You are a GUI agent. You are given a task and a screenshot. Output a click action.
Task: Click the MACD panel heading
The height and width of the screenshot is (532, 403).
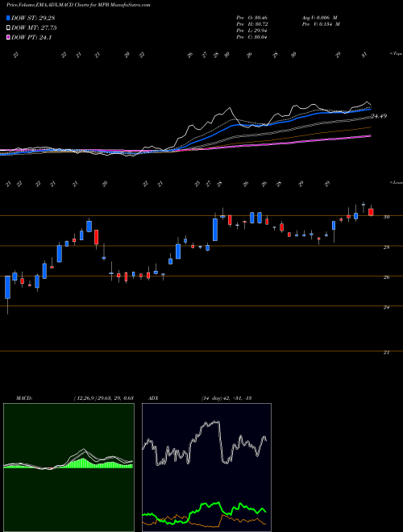[23, 397]
